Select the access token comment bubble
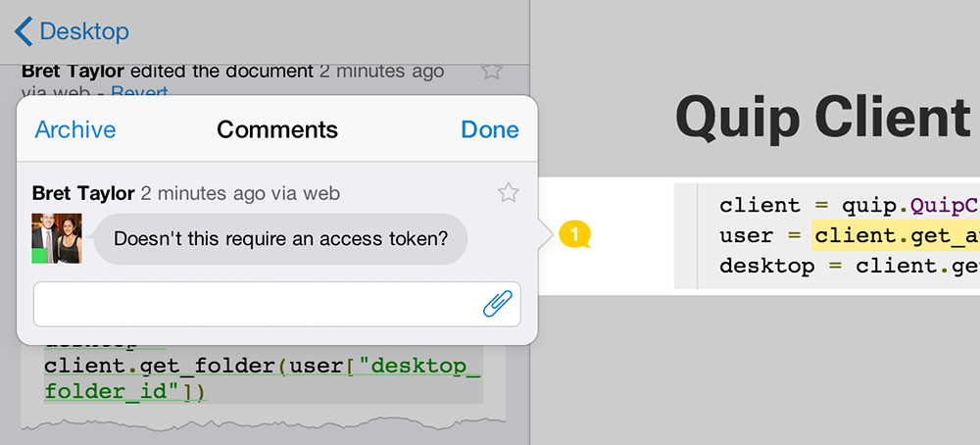Screen dimensions: 980x445 pyautogui.click(x=280, y=238)
